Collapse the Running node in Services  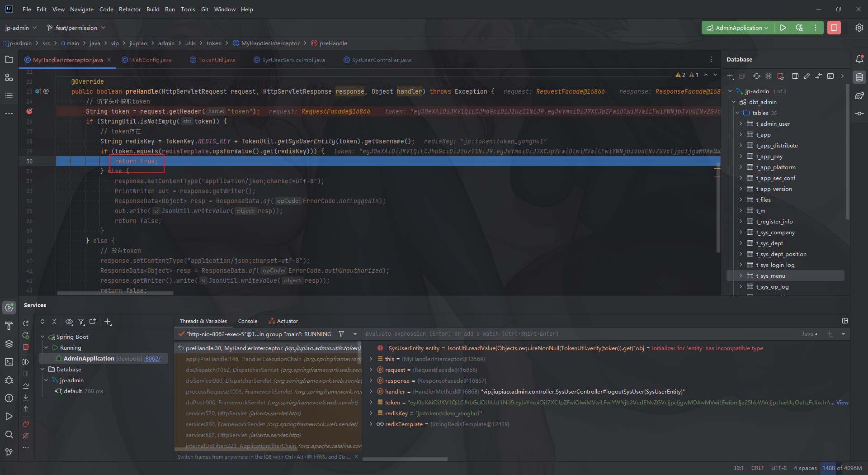pyautogui.click(x=46, y=347)
